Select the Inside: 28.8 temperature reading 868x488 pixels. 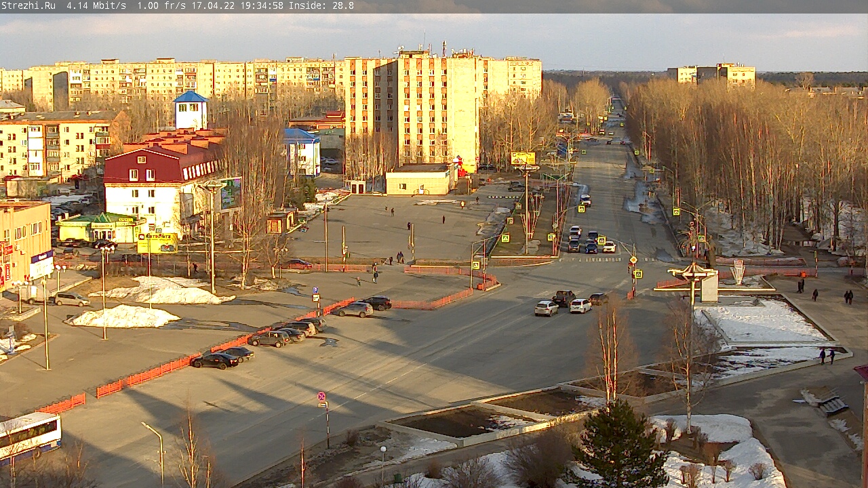(x=321, y=5)
